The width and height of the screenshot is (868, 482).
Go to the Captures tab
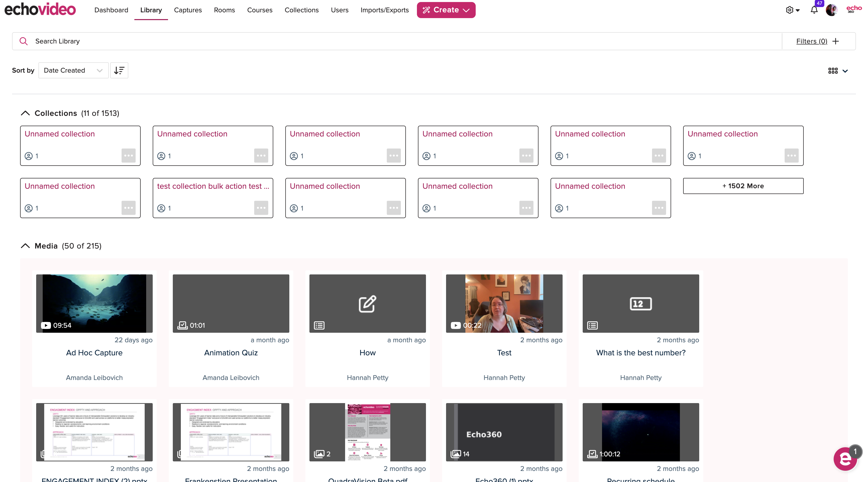188,10
